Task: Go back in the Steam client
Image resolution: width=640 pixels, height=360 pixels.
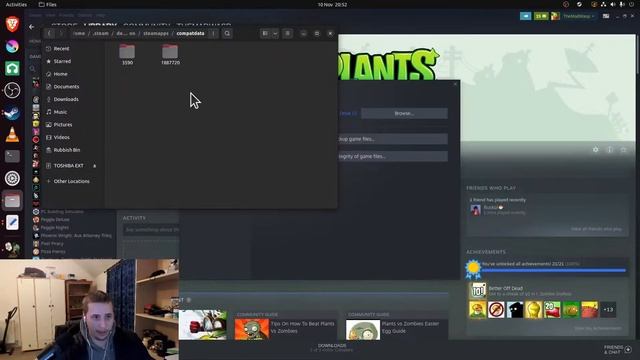Action: [32, 27]
